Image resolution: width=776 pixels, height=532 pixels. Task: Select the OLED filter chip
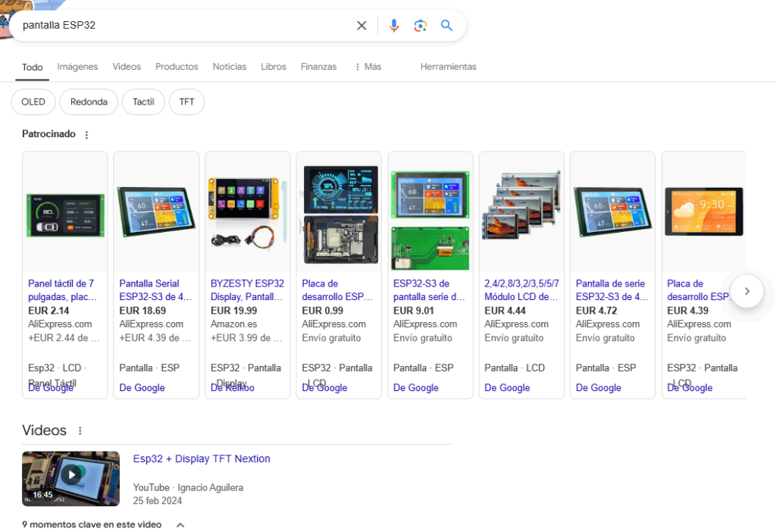coord(33,102)
